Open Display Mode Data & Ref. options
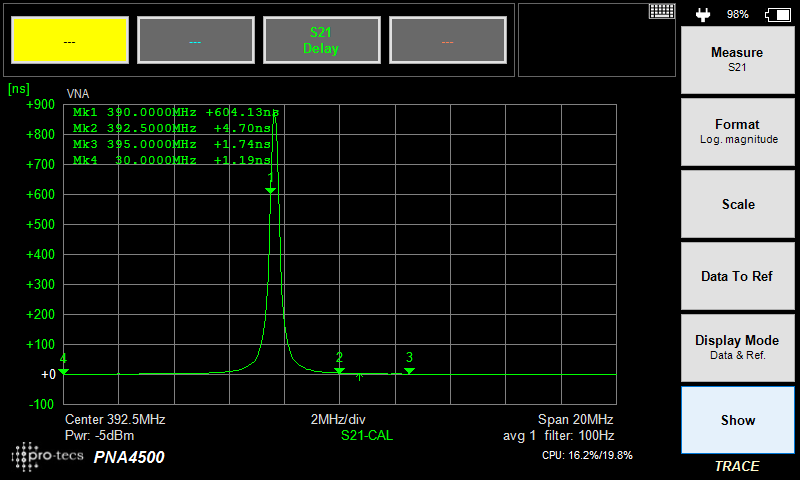 coord(737,347)
